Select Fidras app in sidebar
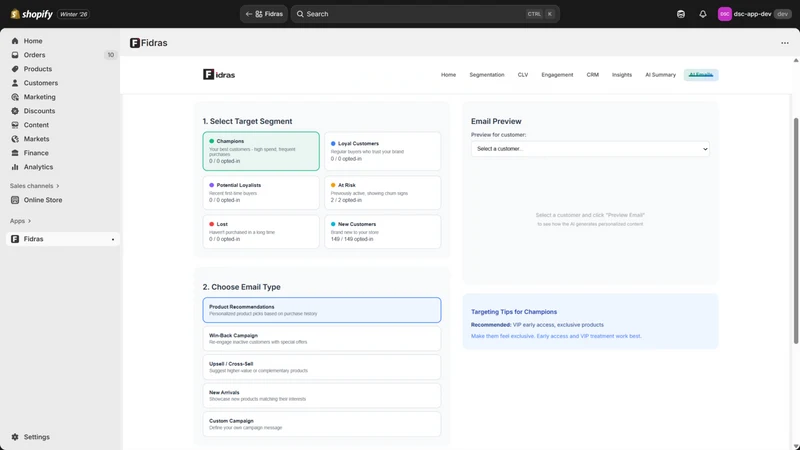This screenshot has width=800, height=450. [x=33, y=239]
